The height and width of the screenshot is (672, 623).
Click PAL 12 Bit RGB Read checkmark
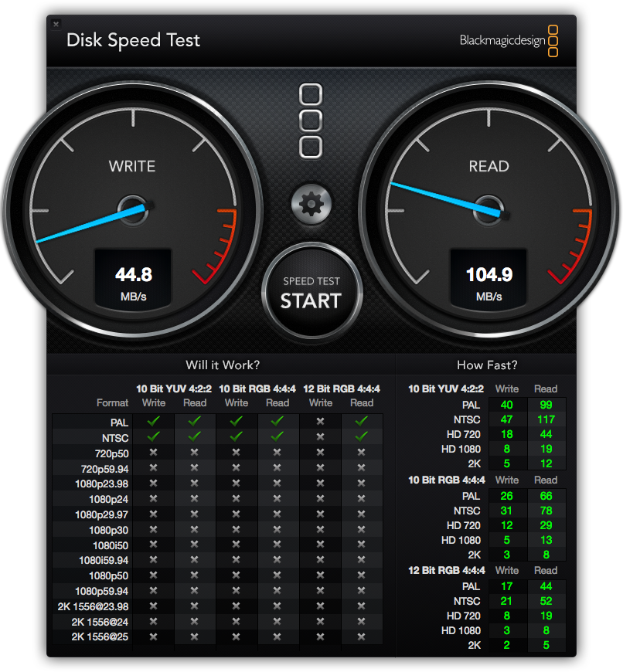(x=362, y=421)
